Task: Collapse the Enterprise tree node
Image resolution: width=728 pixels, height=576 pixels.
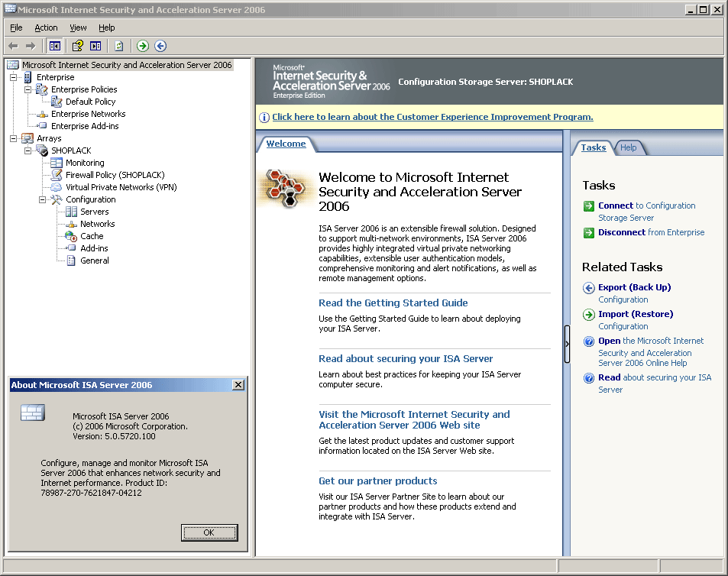Action: (14, 77)
